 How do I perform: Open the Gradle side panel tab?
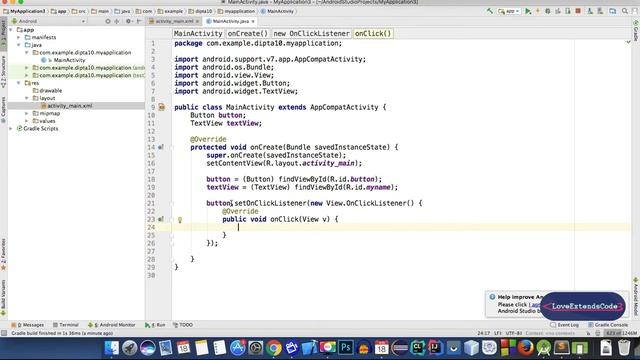[636, 31]
